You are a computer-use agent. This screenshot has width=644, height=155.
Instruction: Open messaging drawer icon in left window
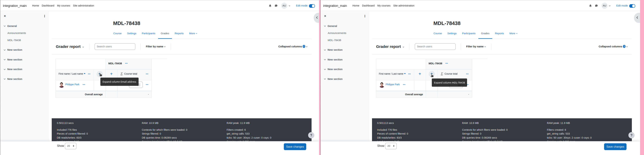point(276,6)
